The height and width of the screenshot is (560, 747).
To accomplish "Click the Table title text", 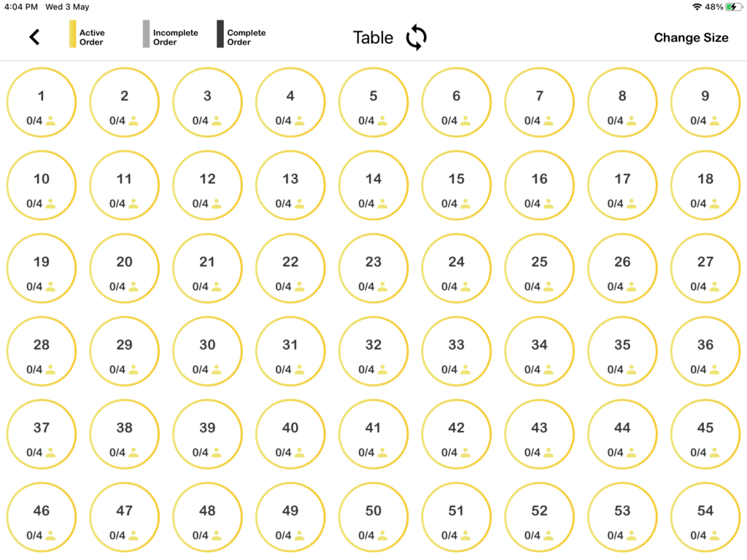I will point(373,38).
